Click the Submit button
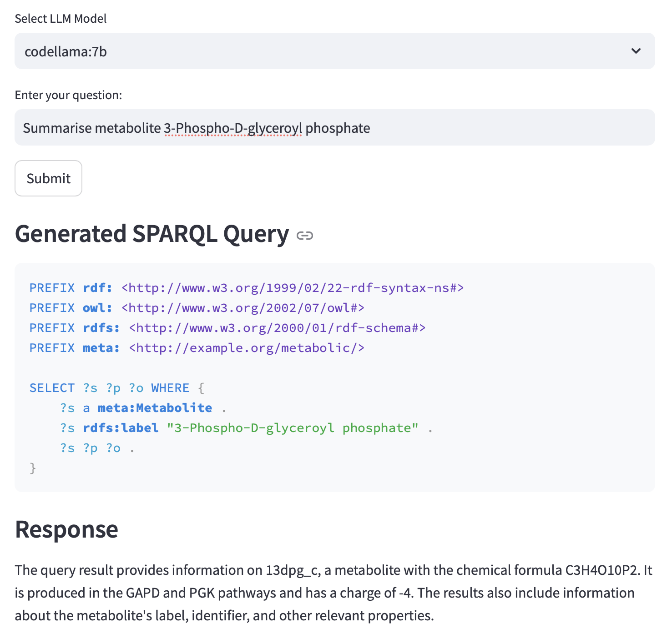Viewport: 667px width, 644px height. (49, 178)
